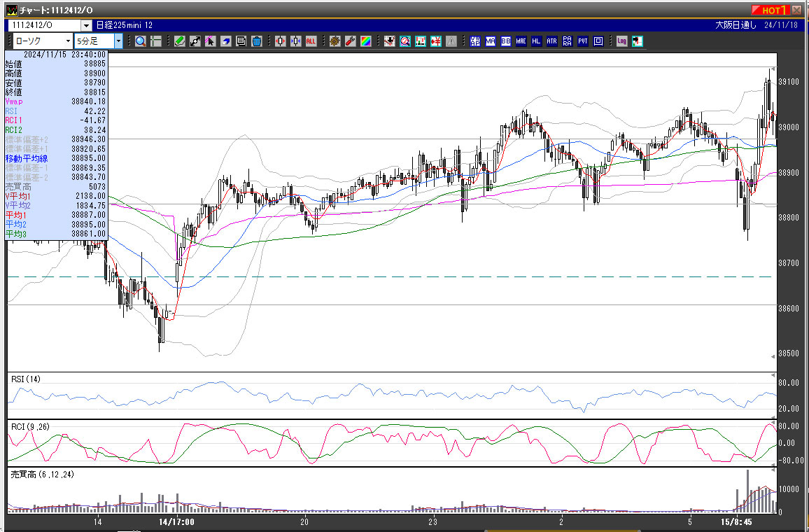Viewport: 809px width, 532px height.
Task: Click the Vwap value row in data panel
Action: click(x=55, y=101)
